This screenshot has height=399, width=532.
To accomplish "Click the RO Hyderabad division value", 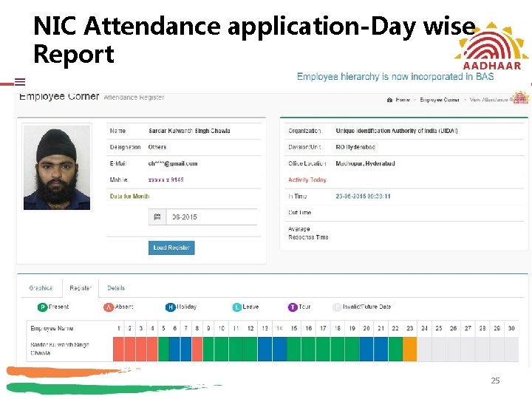I will point(355,147).
